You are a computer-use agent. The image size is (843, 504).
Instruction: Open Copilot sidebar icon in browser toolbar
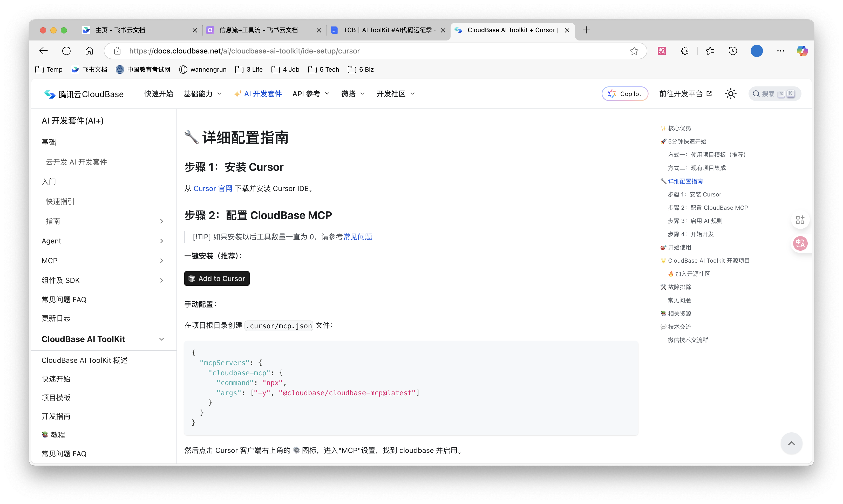[802, 51]
